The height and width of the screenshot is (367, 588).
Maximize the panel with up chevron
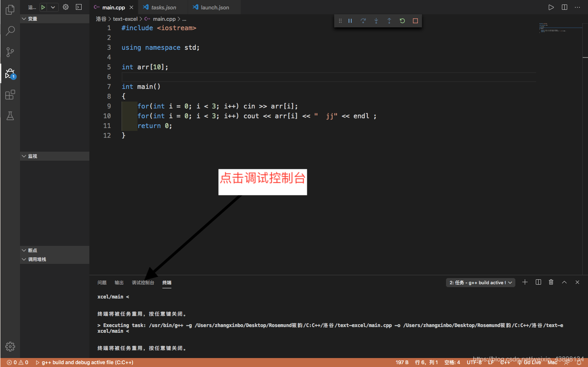click(x=564, y=282)
